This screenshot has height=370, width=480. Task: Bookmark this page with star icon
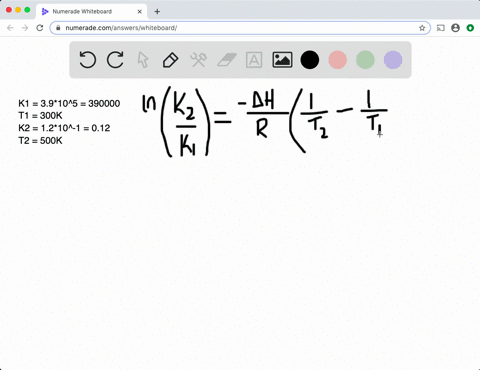click(422, 28)
